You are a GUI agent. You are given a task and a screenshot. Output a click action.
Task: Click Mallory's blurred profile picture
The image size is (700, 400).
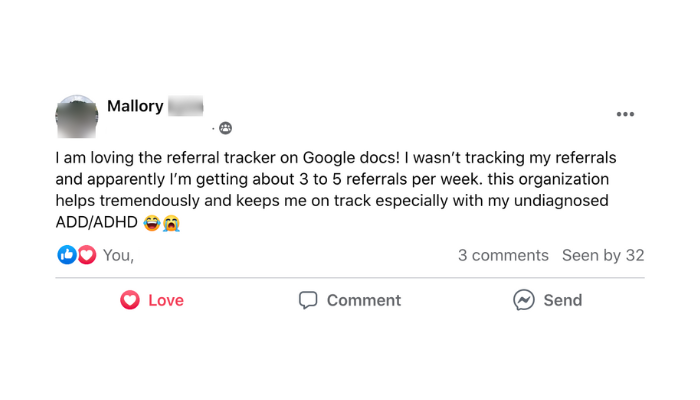[76, 117]
